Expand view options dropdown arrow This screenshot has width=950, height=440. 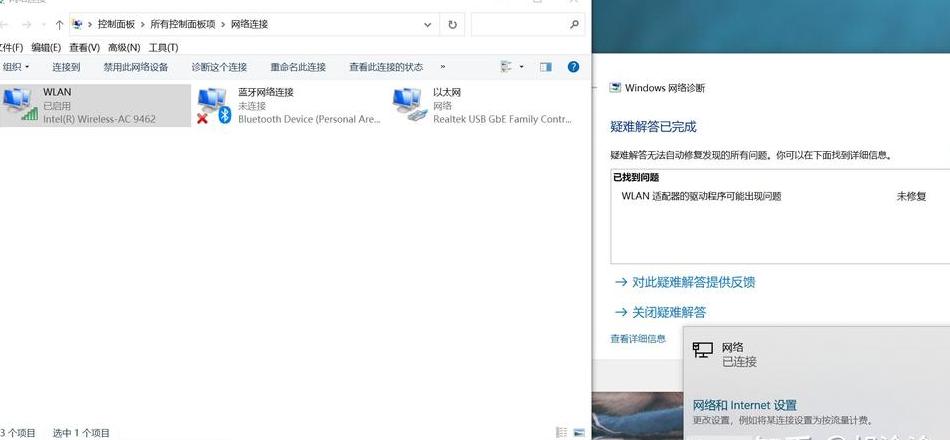point(522,67)
